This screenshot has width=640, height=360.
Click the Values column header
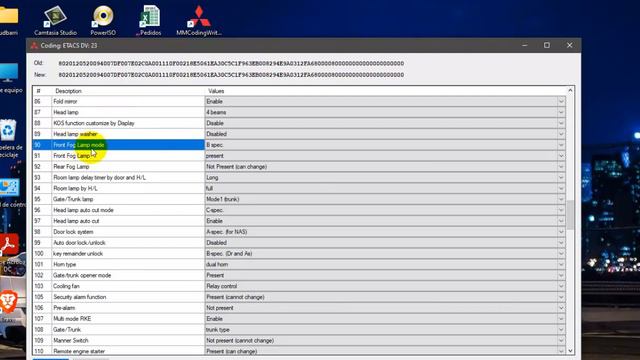[386, 91]
